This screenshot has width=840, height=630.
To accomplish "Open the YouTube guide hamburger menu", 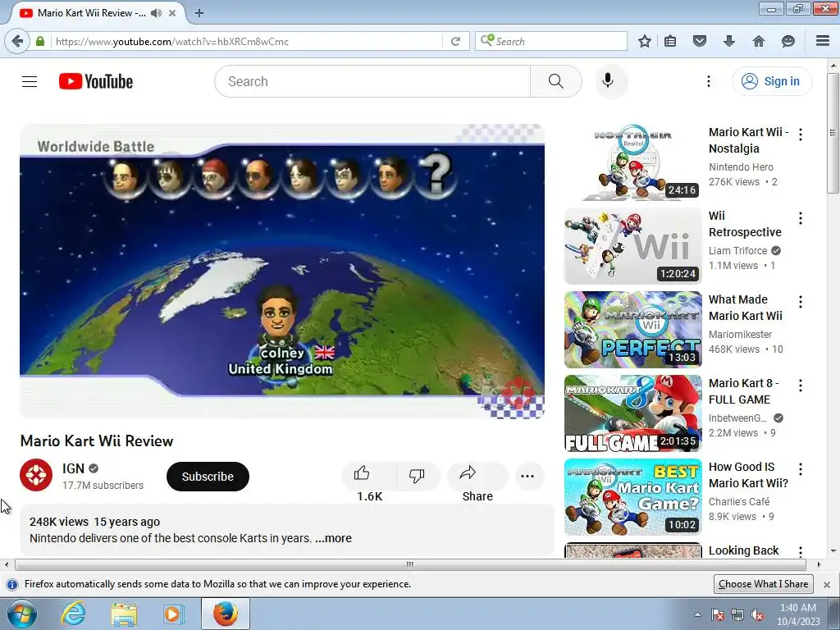I will click(x=30, y=81).
